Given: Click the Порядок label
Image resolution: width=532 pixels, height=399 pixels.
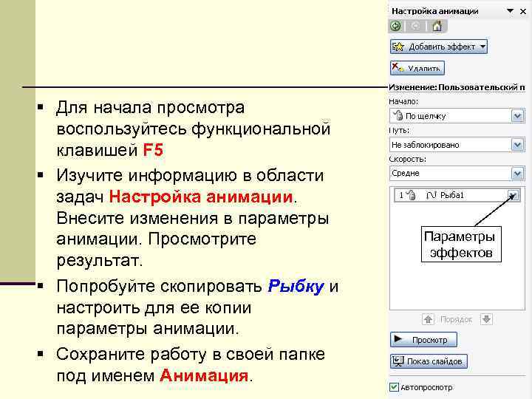Looking at the screenshot, I should [x=457, y=319].
